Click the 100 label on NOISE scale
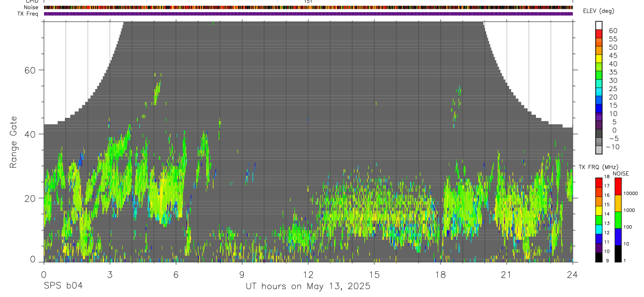Screen dimensions: 644x297 (x=628, y=227)
